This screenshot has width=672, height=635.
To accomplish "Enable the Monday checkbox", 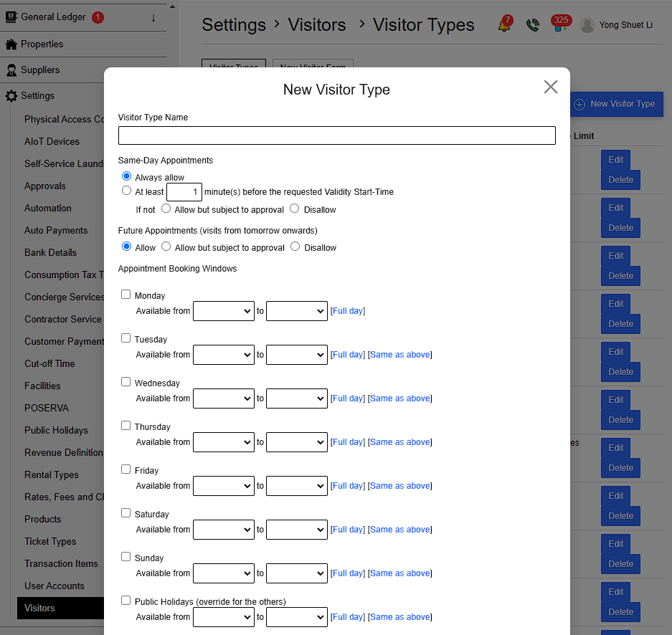I will [126, 295].
